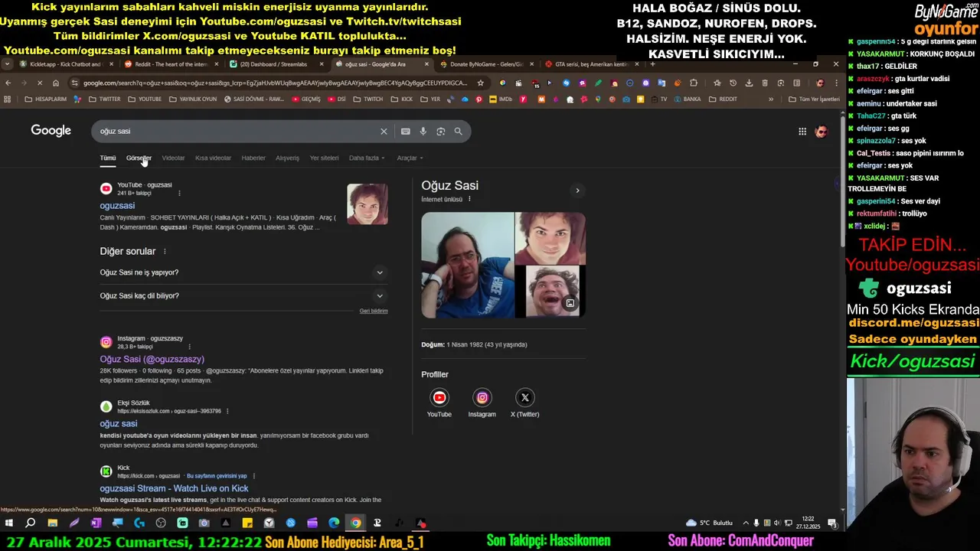
Task: Stop loading the page
Action: [x=40, y=83]
